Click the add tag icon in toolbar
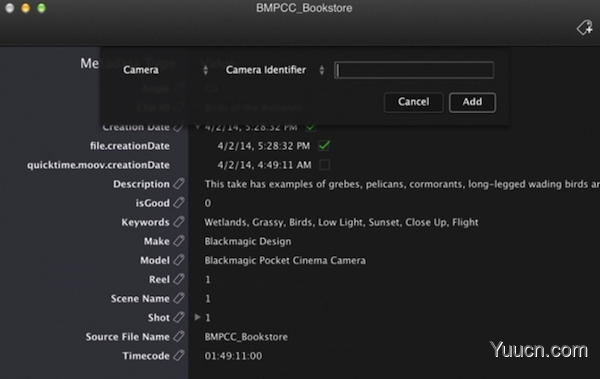This screenshot has height=379, width=600. click(585, 28)
